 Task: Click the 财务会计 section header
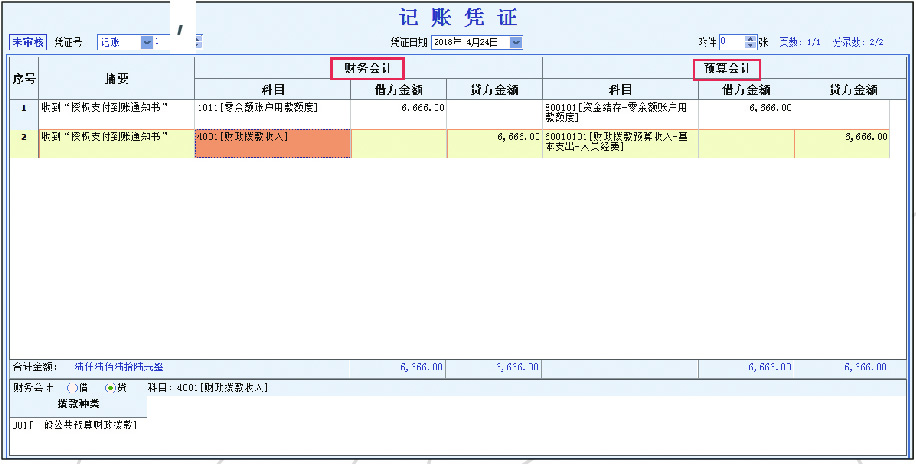pyautogui.click(x=367, y=69)
